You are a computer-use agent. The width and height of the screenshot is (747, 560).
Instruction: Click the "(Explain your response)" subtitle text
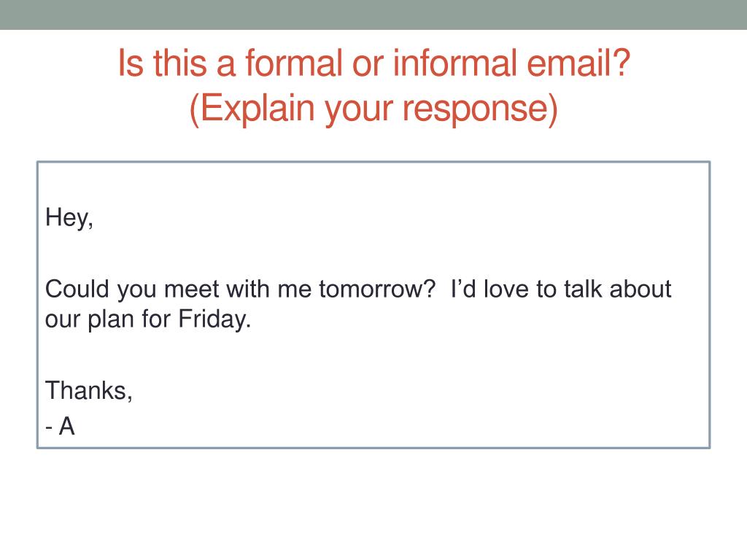coord(373,109)
